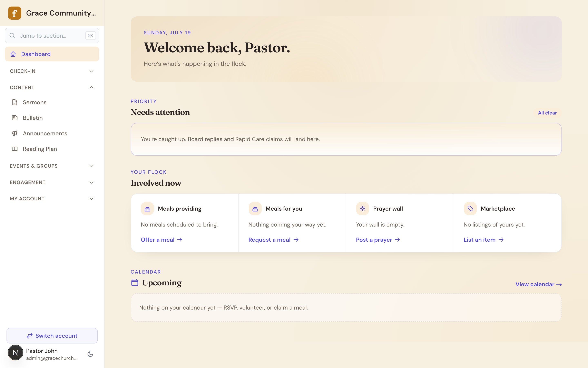
Task: Expand the Check-In section
Action: point(52,71)
